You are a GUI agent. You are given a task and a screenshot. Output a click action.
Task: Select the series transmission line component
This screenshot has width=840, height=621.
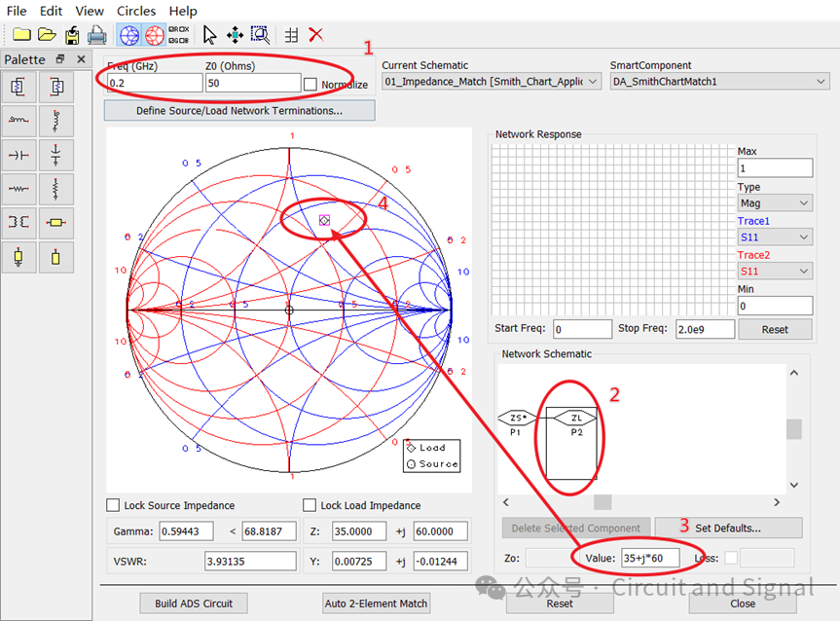point(55,222)
